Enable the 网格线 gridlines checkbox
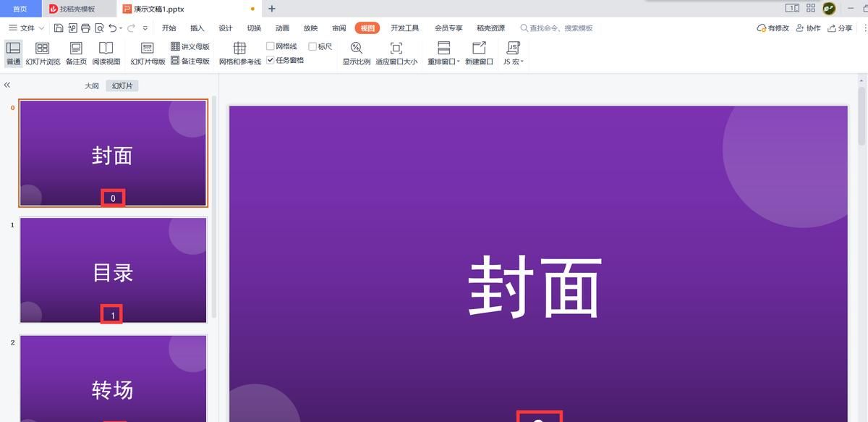Image resolution: width=868 pixels, height=422 pixels. [x=269, y=46]
